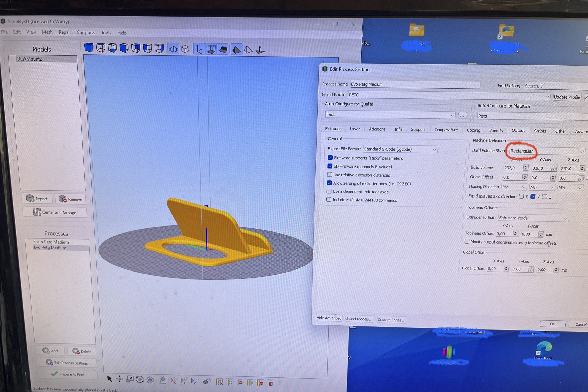Open the quality dropdown showing Fast
This screenshot has height=392, width=588.
[390, 115]
